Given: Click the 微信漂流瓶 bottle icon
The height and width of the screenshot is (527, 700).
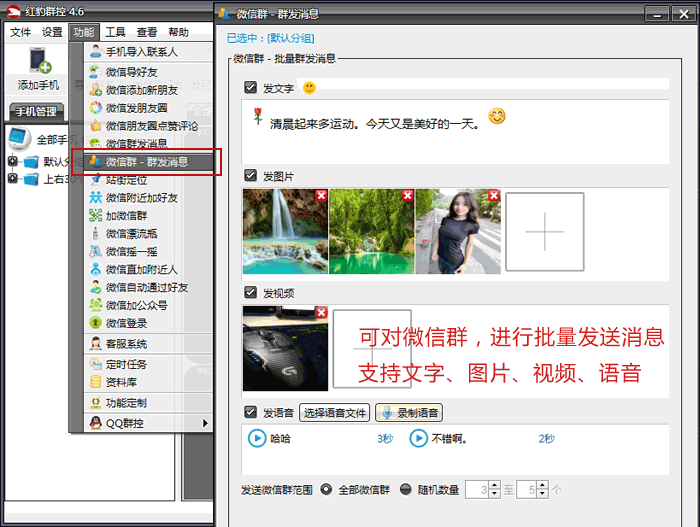Looking at the screenshot, I should [95, 233].
